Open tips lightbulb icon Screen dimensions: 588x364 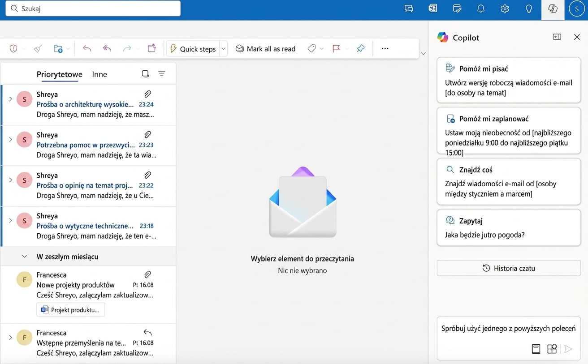point(529,9)
